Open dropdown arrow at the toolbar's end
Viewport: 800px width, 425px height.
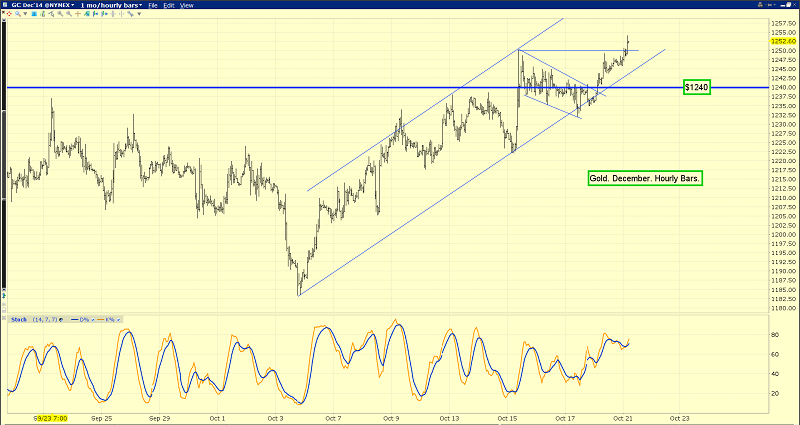(x=139, y=14)
